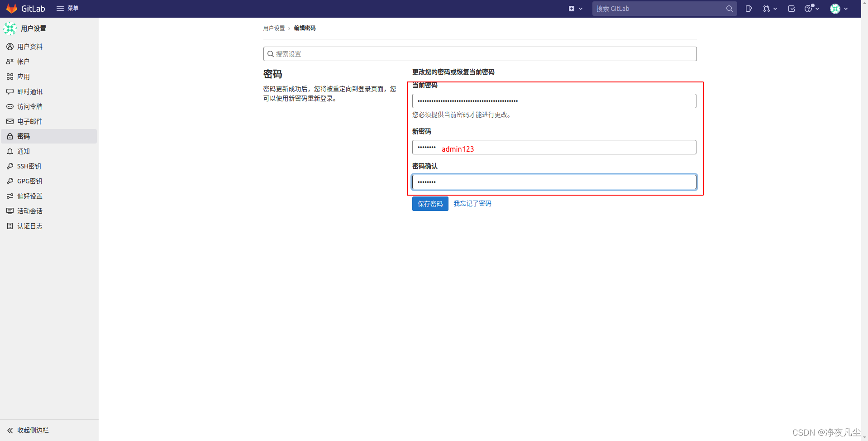Image resolution: width=868 pixels, height=441 pixels.
Task: Click the GitLab fox logo
Action: click(12, 9)
